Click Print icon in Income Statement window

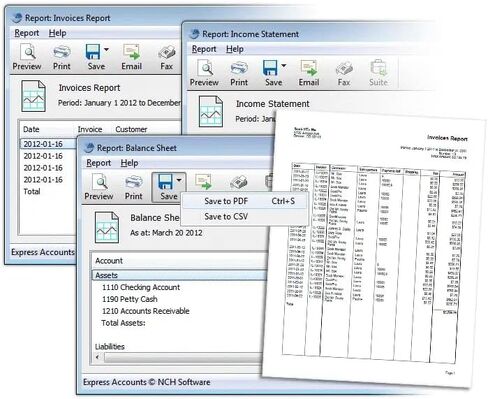click(239, 73)
